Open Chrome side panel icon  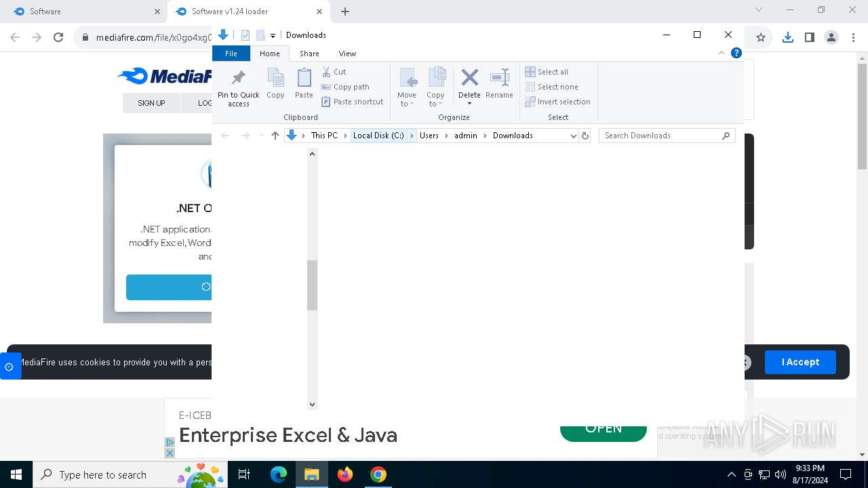tap(809, 38)
